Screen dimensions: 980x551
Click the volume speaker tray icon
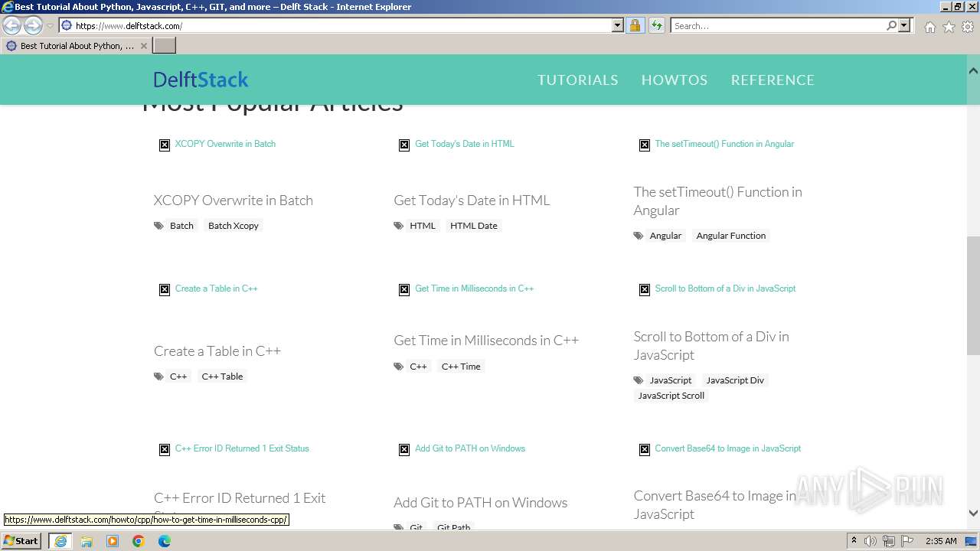coord(871,541)
